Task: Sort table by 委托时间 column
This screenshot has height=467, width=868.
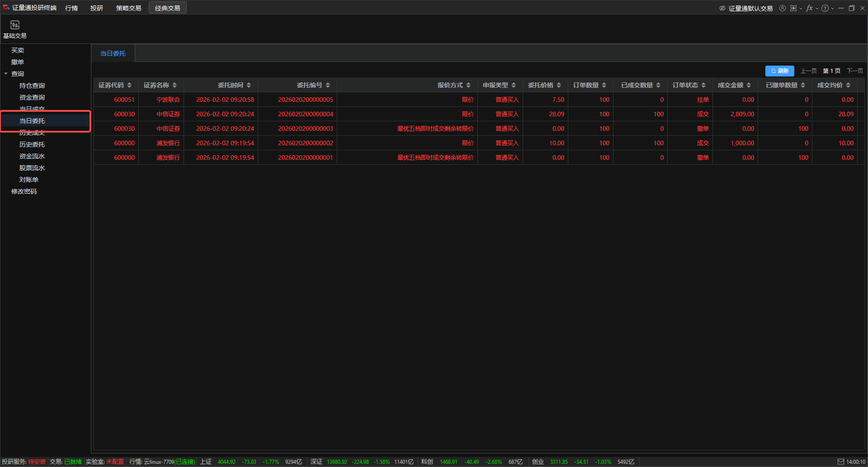Action: click(249, 85)
